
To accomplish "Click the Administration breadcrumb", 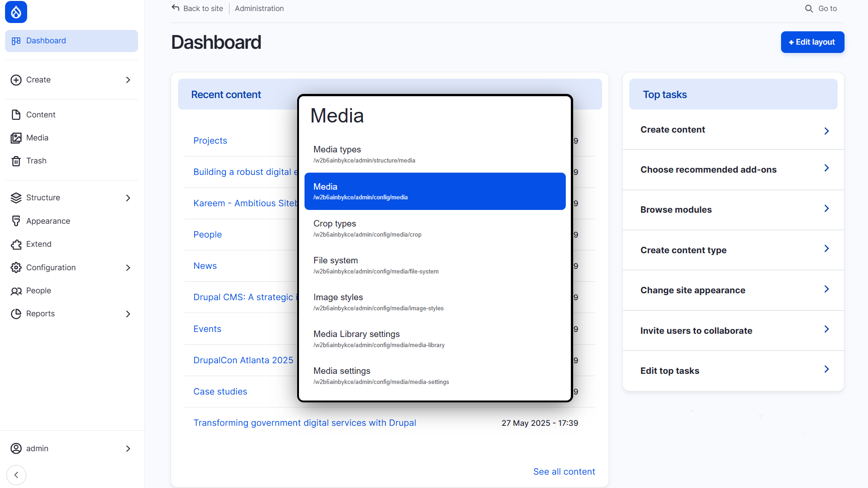I will [259, 8].
